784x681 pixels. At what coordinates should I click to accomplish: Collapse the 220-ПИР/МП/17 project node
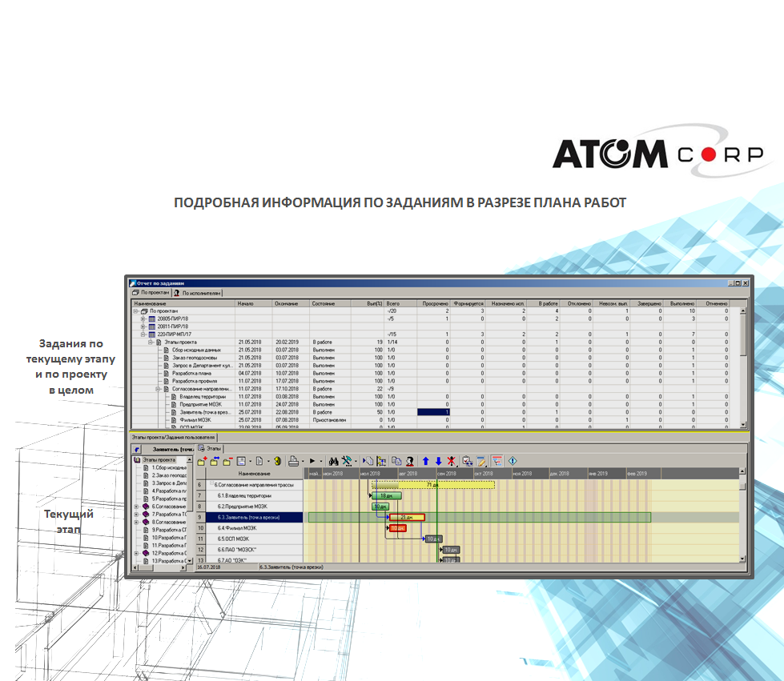coord(143,334)
